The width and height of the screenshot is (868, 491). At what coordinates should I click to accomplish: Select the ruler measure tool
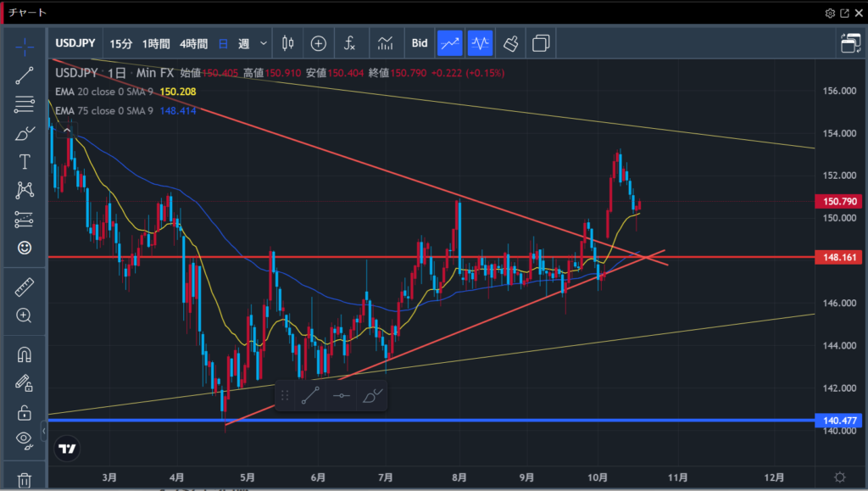(x=25, y=287)
